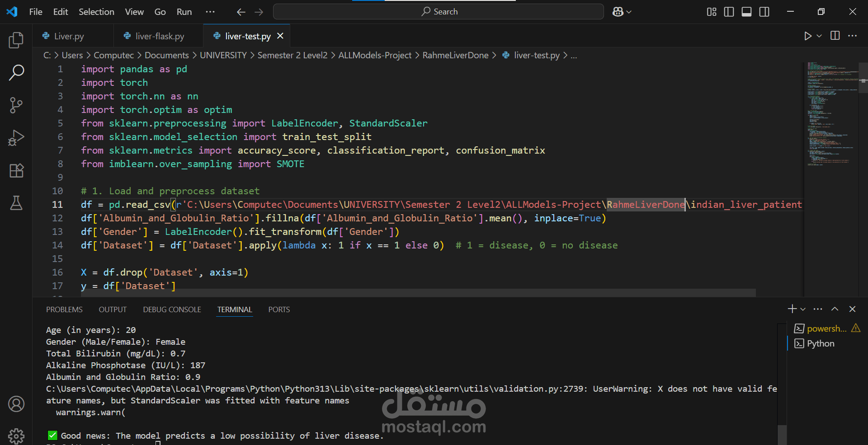The width and height of the screenshot is (868, 445).
Task: Click the editor minimap code overview
Action: click(831, 178)
